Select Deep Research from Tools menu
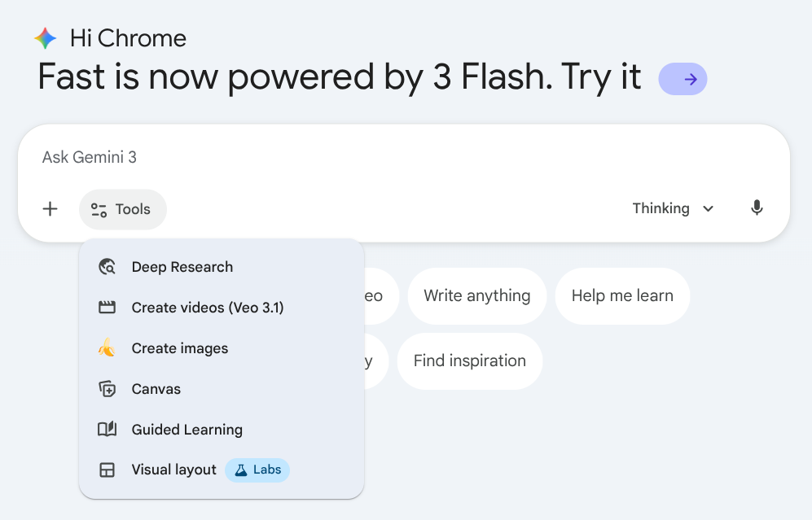812x520 pixels. pyautogui.click(x=182, y=267)
